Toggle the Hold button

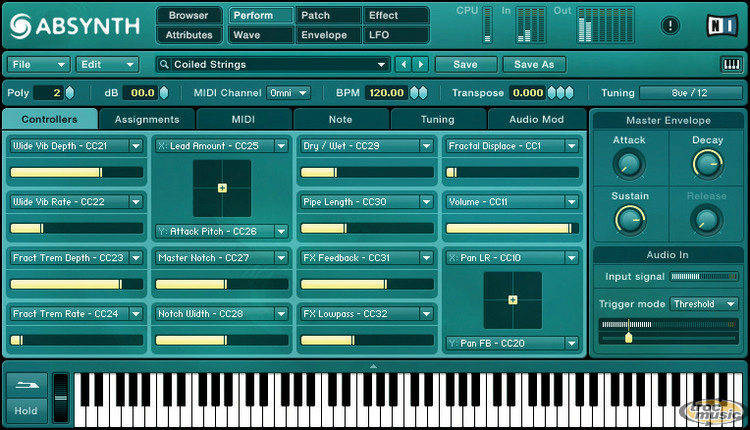[27, 411]
